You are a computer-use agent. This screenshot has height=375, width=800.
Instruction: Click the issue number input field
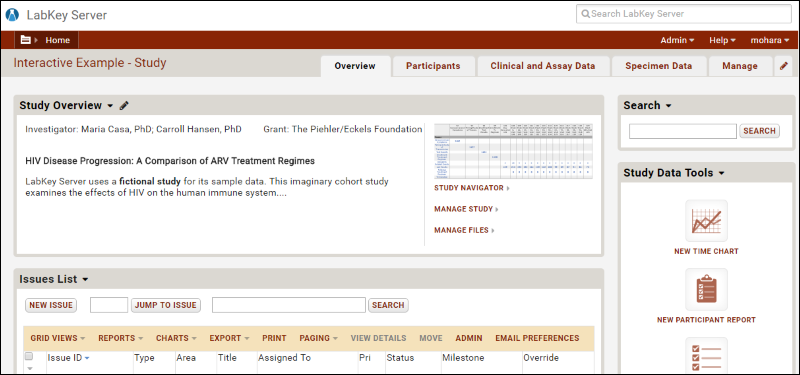click(x=109, y=305)
